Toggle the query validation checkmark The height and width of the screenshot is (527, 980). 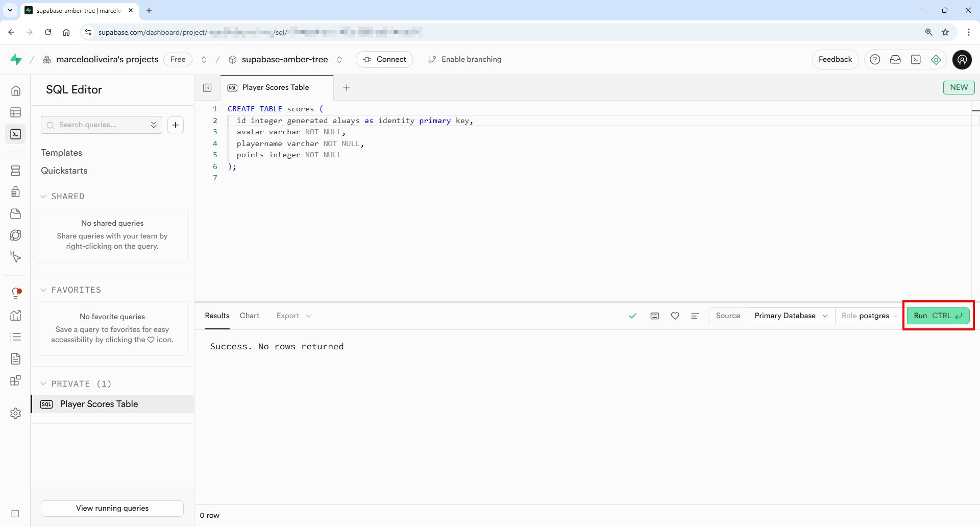(633, 316)
